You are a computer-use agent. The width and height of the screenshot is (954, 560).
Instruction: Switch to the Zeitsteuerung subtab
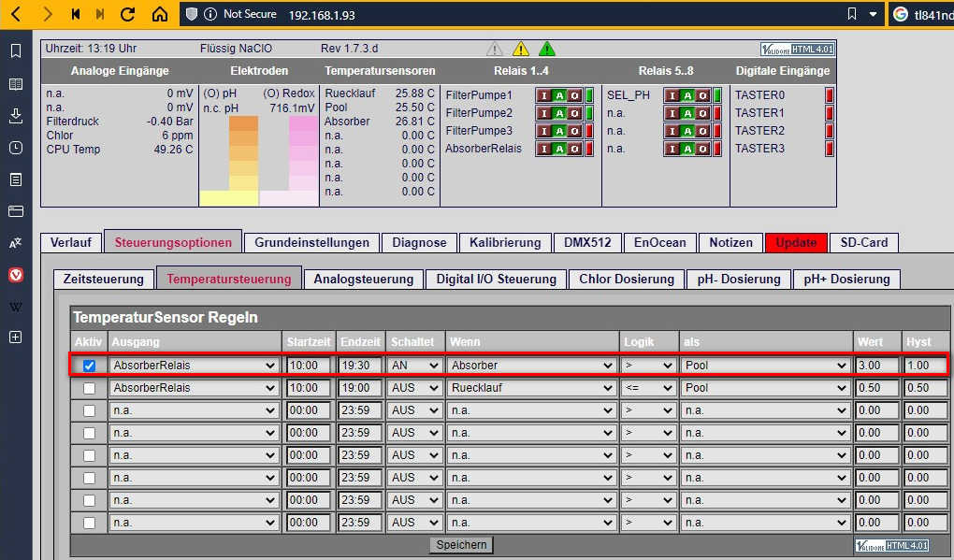(x=104, y=280)
